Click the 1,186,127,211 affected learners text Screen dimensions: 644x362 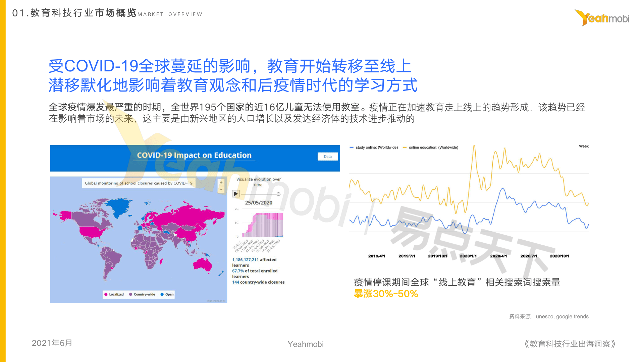(254, 262)
